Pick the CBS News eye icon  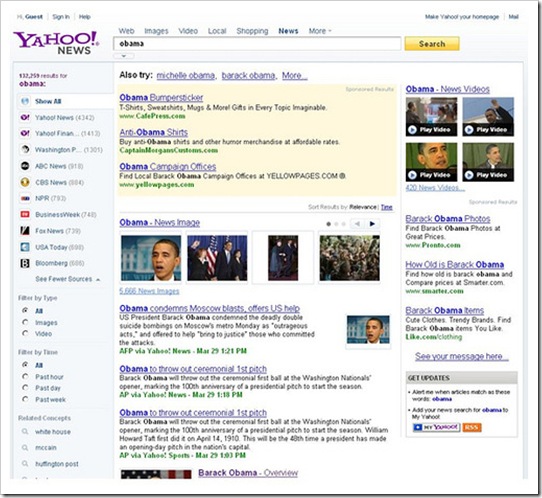point(25,182)
